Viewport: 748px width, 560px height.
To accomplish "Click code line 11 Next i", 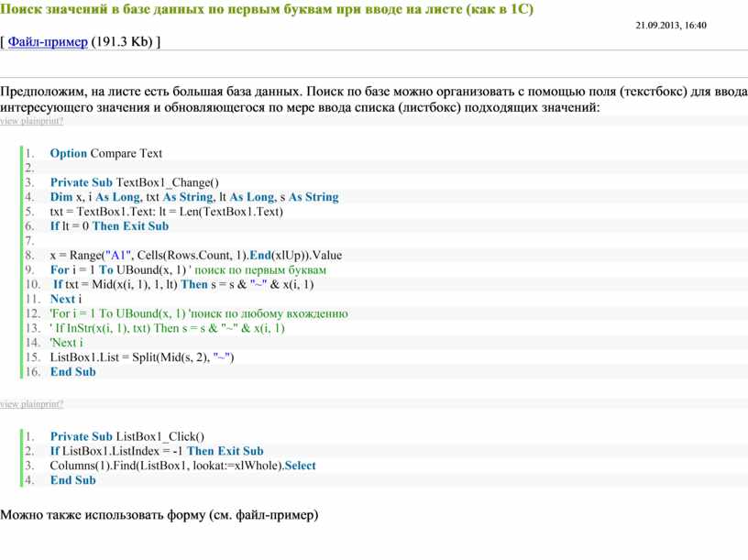I will [66, 299].
